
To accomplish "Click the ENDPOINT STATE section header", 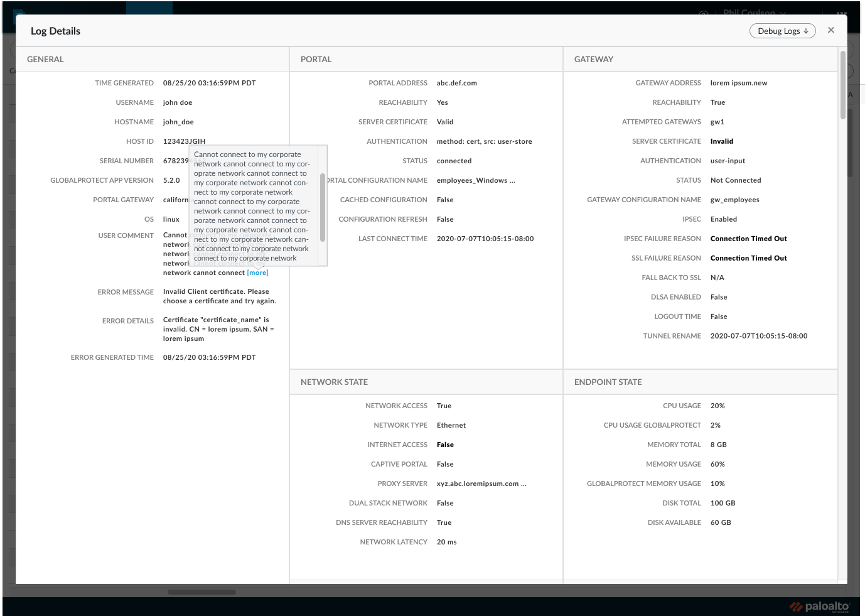I will click(608, 382).
